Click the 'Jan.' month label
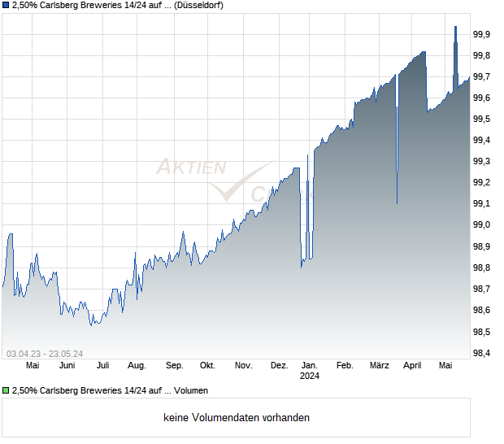Viewport: 504px width, 444px height. pyautogui.click(x=310, y=366)
